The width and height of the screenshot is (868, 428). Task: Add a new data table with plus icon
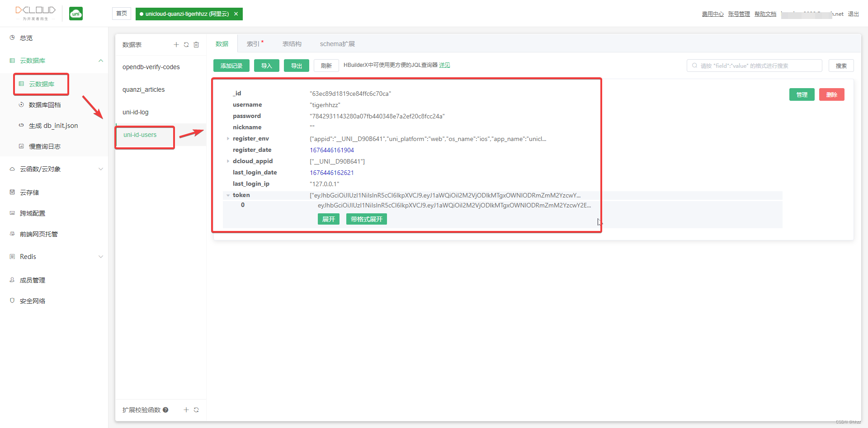[176, 45]
